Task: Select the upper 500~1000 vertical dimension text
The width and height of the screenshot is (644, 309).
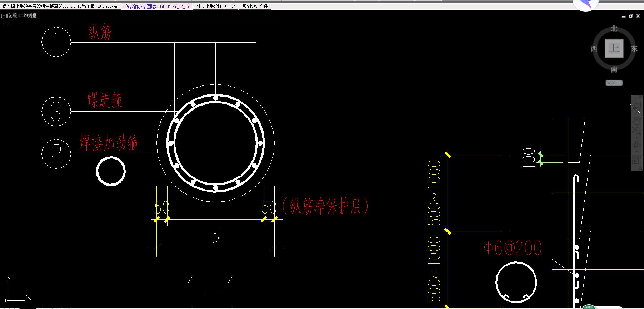Action: 434,192
